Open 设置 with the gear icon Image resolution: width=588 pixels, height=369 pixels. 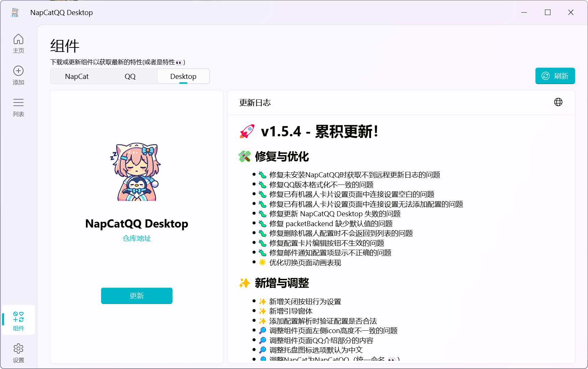click(x=18, y=352)
